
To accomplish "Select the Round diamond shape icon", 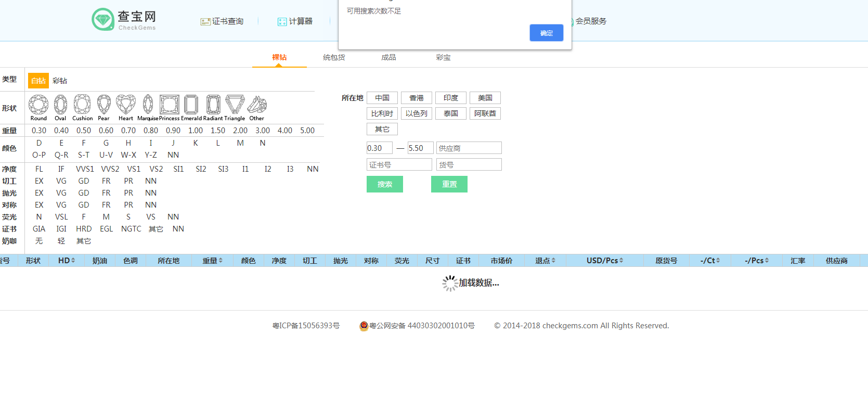I will 38,105.
